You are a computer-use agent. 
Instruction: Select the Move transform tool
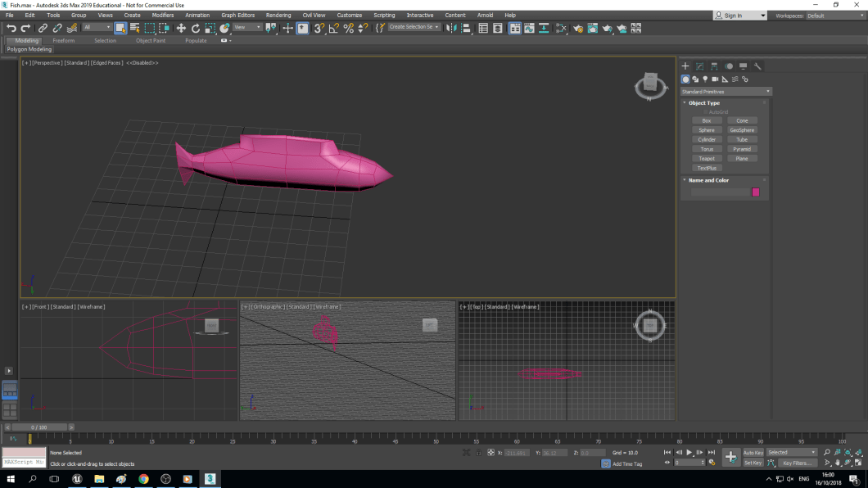click(x=181, y=28)
